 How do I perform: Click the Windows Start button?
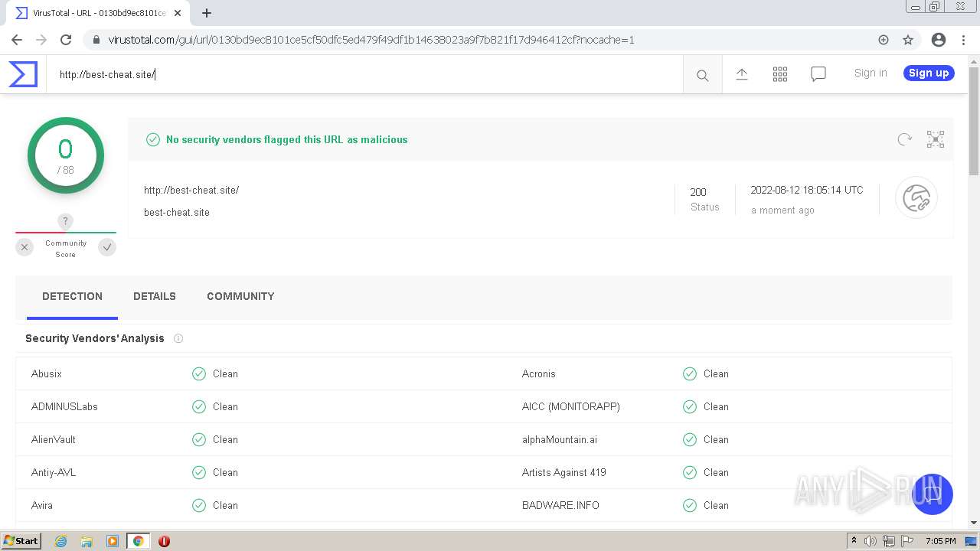tap(21, 540)
